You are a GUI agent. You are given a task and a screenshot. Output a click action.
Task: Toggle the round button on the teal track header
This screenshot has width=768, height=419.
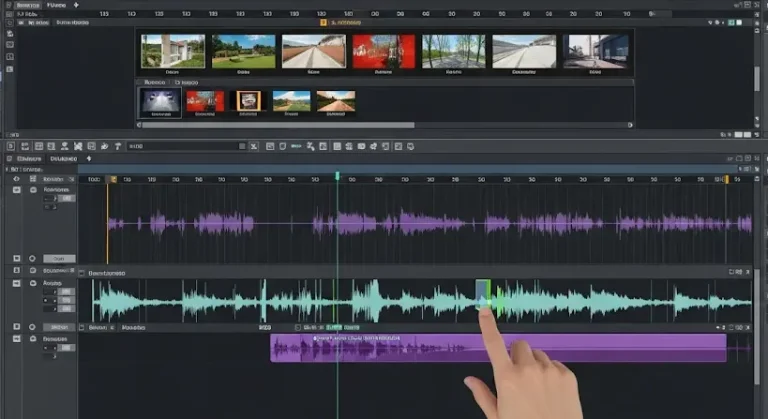click(x=33, y=283)
